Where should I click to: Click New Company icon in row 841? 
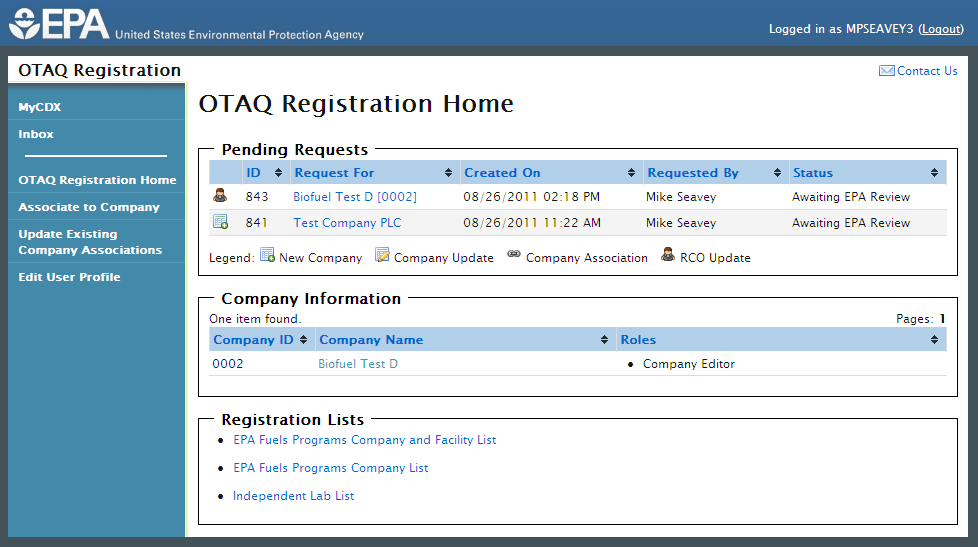click(x=220, y=221)
